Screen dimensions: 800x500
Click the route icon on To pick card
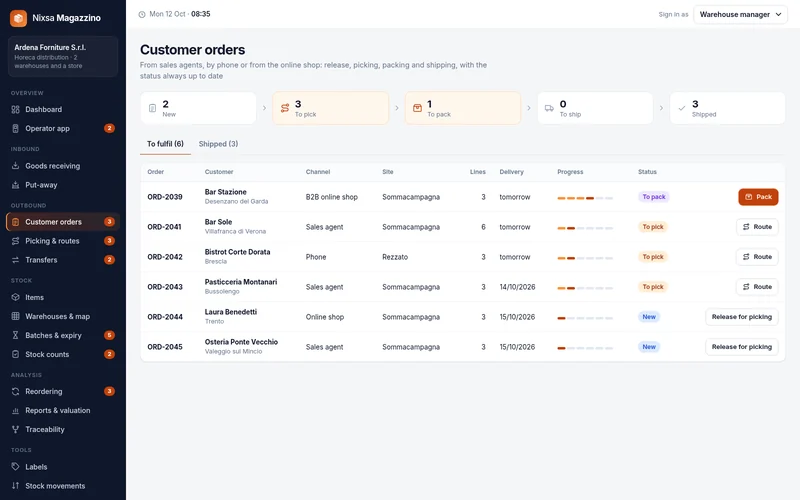click(285, 108)
